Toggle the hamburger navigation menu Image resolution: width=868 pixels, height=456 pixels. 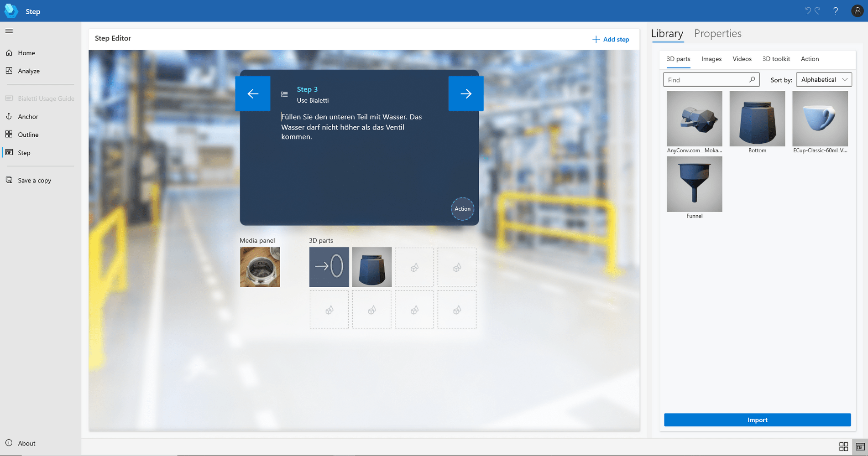9,31
